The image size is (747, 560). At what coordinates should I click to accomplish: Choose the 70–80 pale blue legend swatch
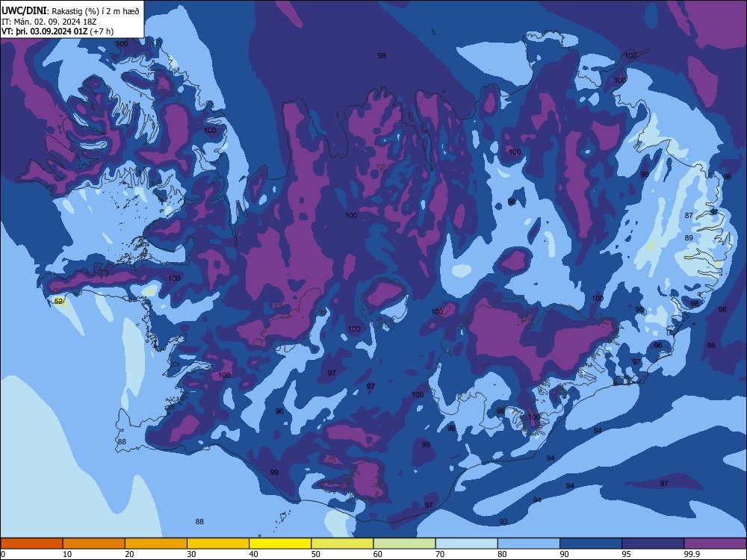(x=467, y=544)
